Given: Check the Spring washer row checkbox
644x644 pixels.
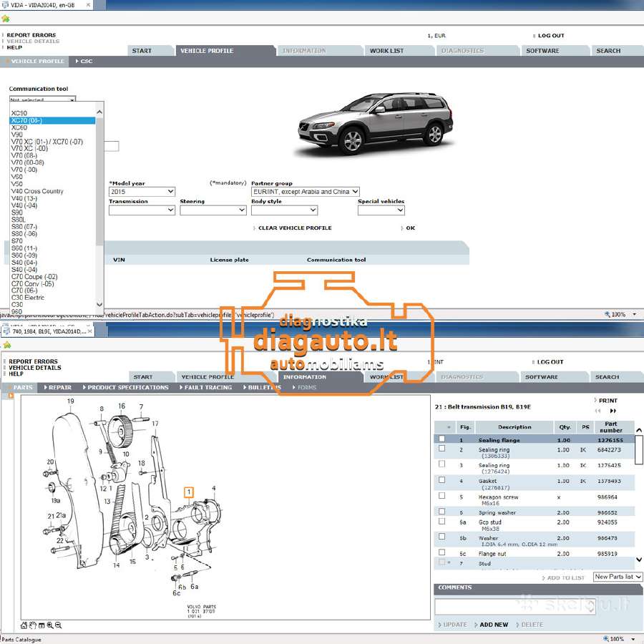Looking at the screenshot, I should [442, 512].
